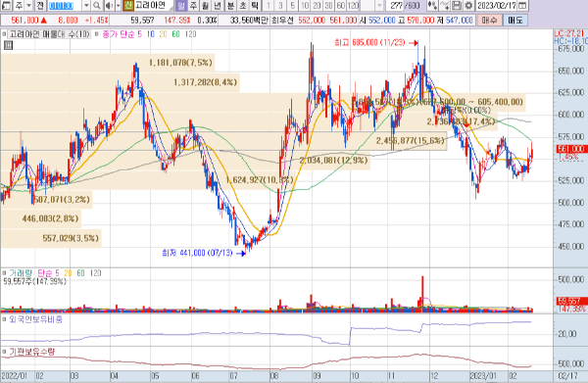Click the window layout icon at toolbar start

[6, 5]
